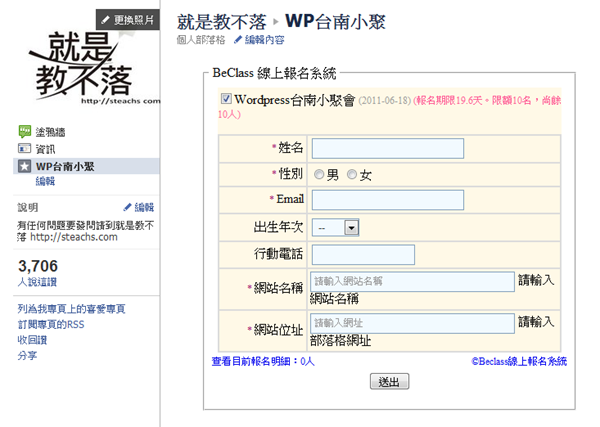Click the 3,706 likes count

[x=38, y=266]
